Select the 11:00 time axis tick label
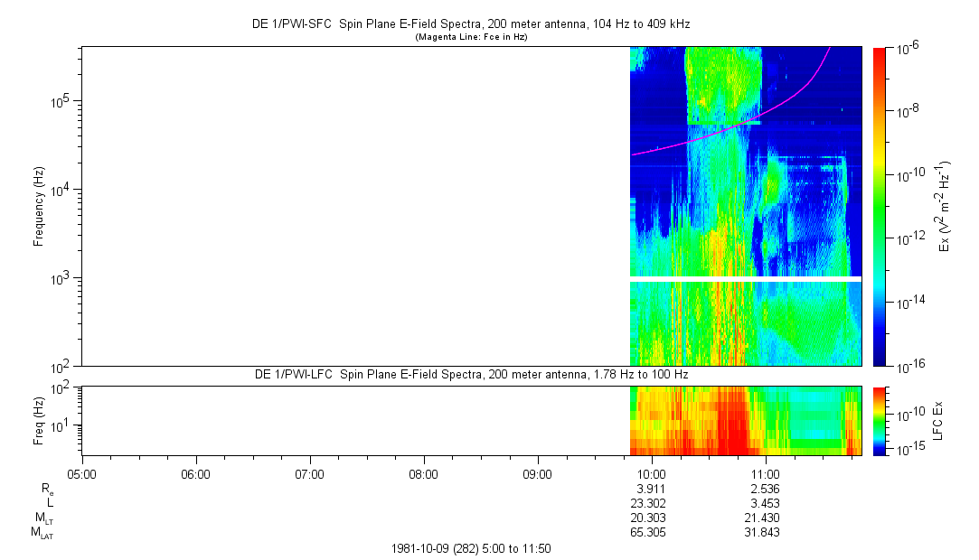 tap(766, 473)
